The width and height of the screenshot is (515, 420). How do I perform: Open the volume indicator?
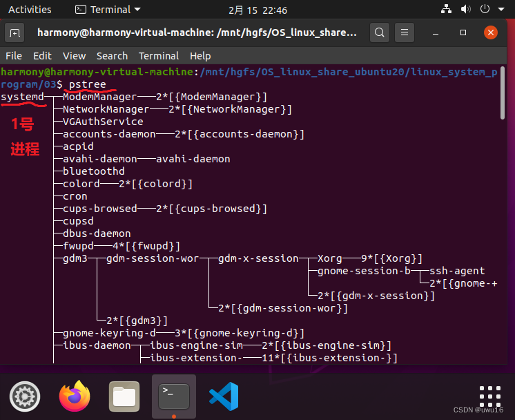click(465, 9)
